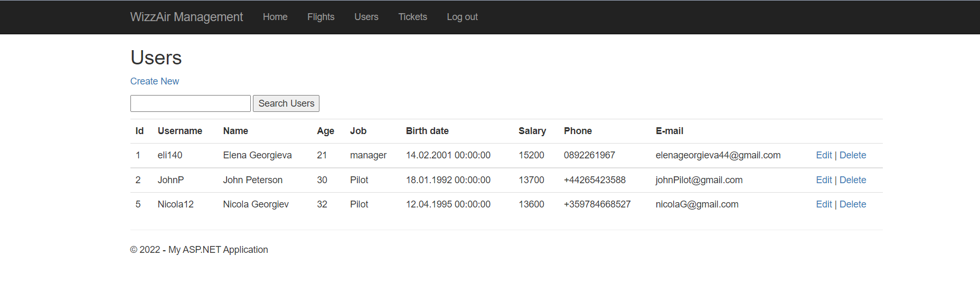This screenshot has width=980, height=284.
Task: Delete the user eli140
Action: point(853,155)
